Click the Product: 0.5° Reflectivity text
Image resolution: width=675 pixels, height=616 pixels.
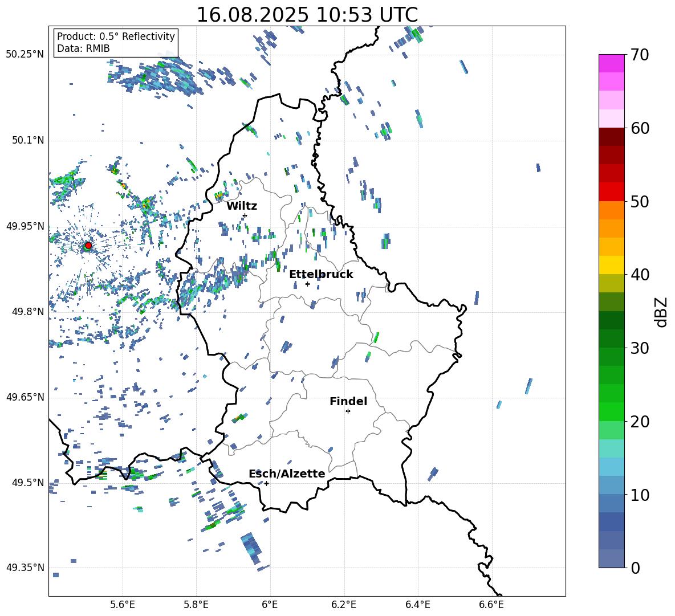pyautogui.click(x=116, y=36)
